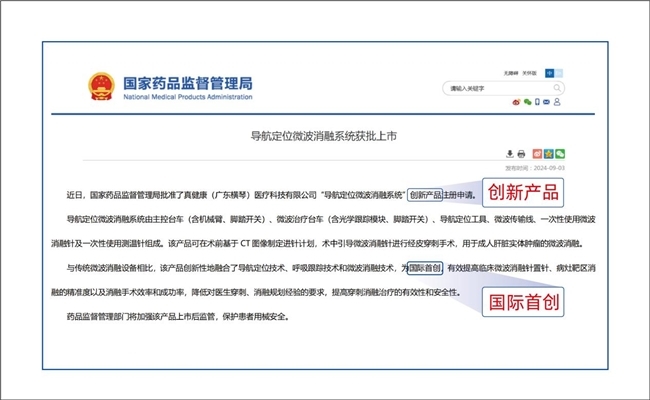The height and width of the screenshot is (400, 650).
Task: Open the 无障碍 accessibility link
Action: coord(511,73)
